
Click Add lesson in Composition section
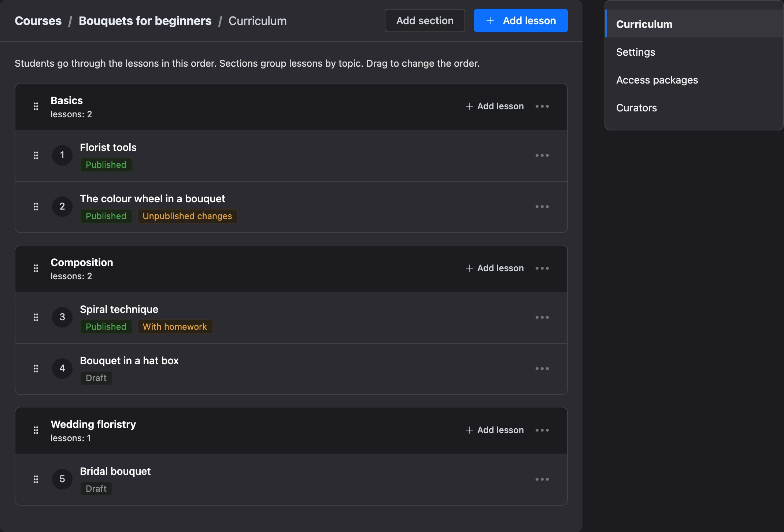(495, 268)
